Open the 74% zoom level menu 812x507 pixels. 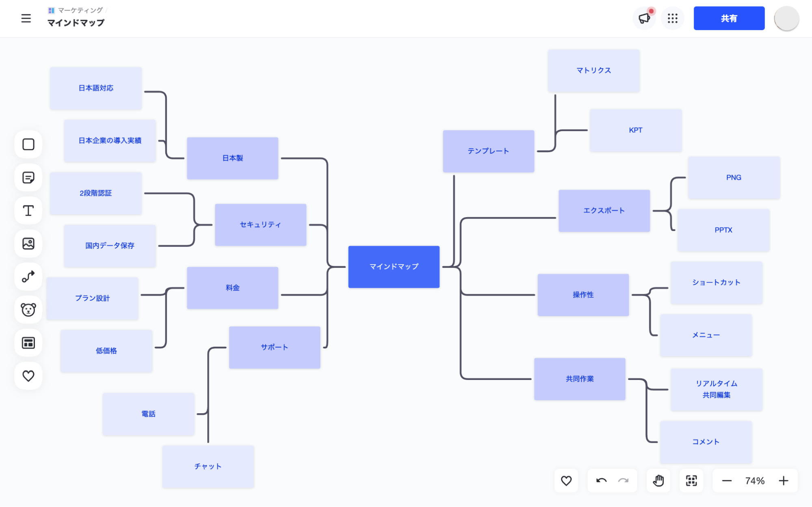[x=755, y=481]
